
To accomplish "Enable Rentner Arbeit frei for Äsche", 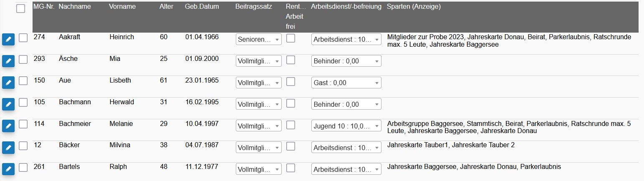I will tap(290, 60).
